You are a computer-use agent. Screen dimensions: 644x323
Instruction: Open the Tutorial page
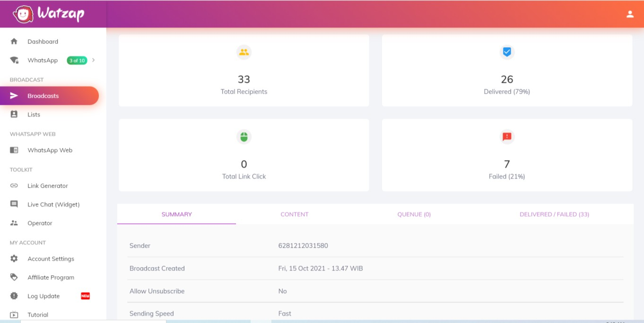pyautogui.click(x=38, y=315)
